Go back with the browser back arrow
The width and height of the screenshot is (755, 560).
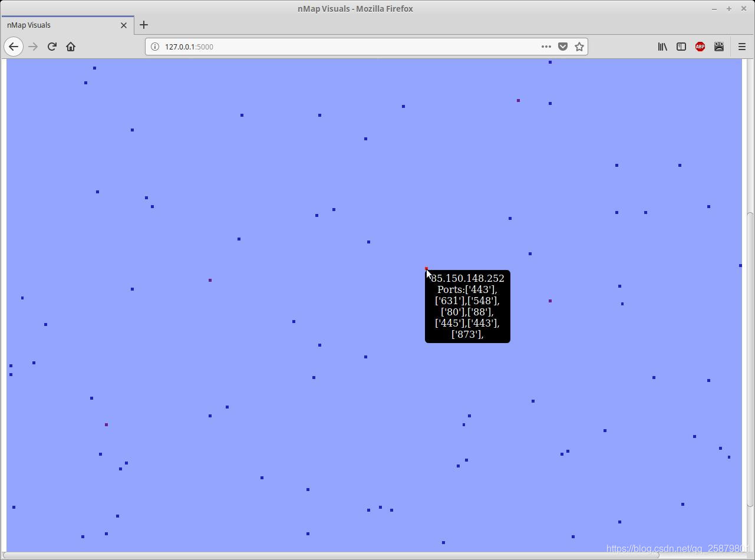pos(14,47)
